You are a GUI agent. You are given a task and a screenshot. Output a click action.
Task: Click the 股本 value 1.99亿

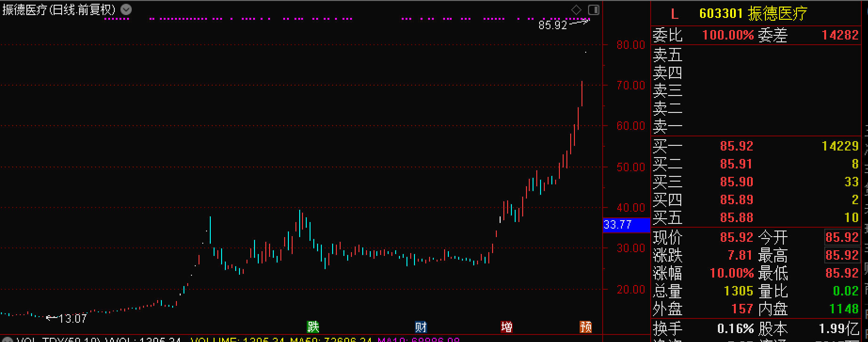coord(839,328)
